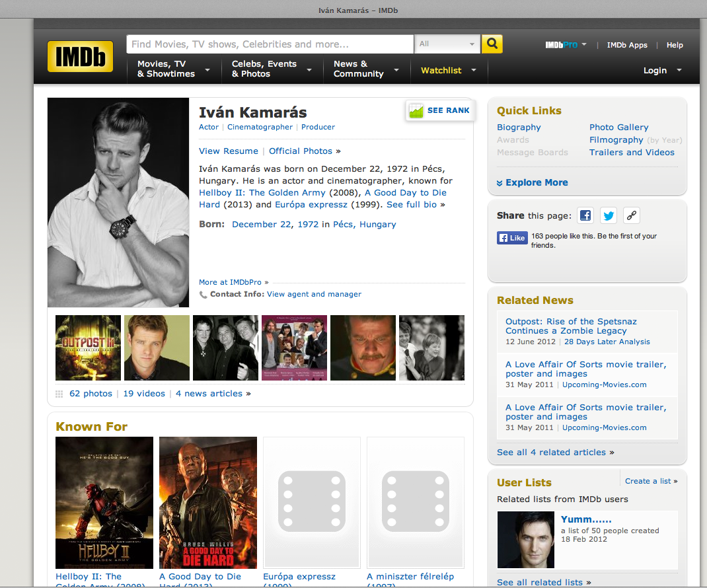Open Filmography quick link

[x=616, y=140]
